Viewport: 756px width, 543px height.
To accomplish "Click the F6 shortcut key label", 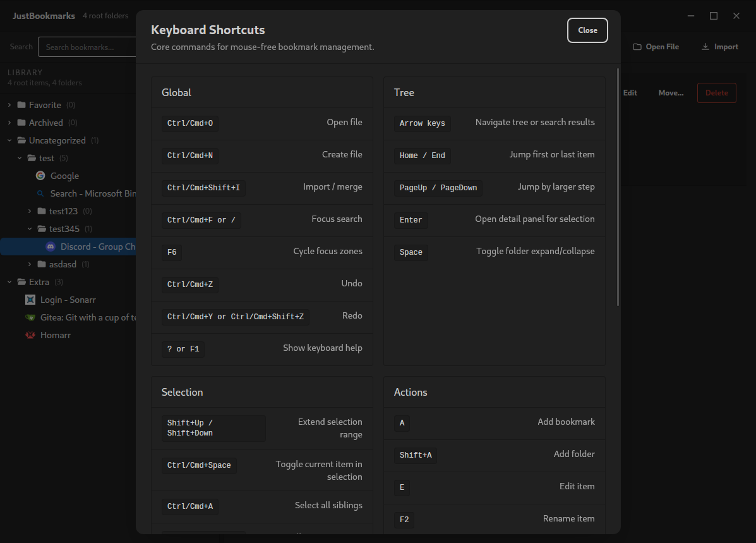I will coord(172,252).
